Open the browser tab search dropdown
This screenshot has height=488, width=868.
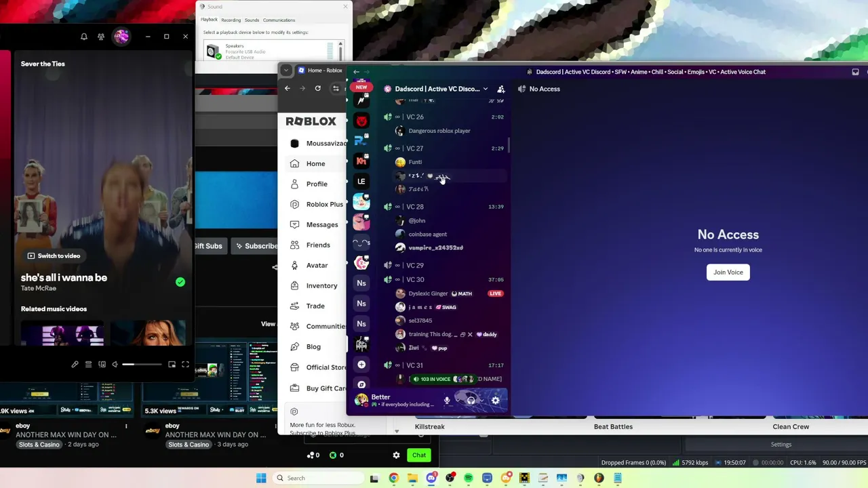pos(286,70)
